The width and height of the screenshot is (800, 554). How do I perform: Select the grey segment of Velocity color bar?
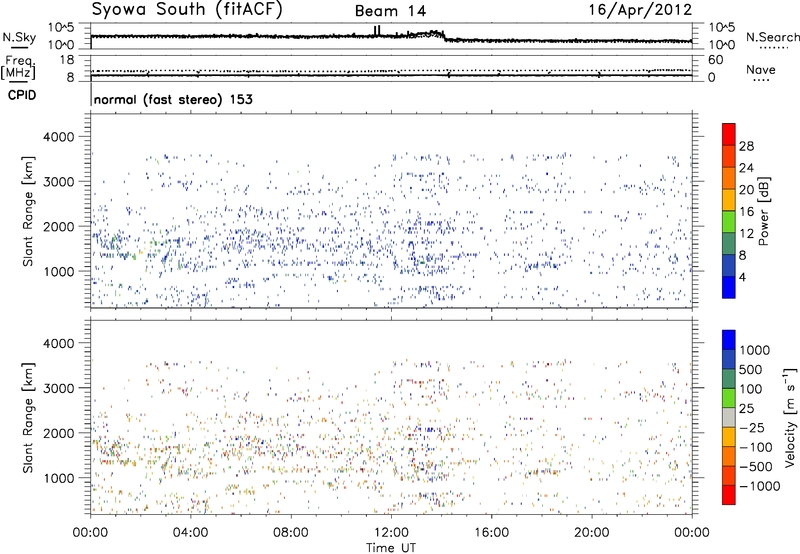(x=729, y=417)
